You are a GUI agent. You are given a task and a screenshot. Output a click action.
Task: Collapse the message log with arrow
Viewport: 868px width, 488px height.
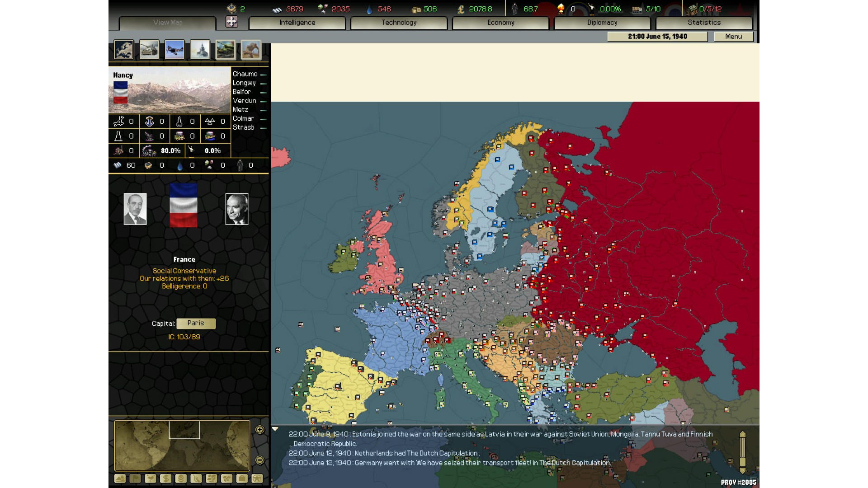[275, 429]
